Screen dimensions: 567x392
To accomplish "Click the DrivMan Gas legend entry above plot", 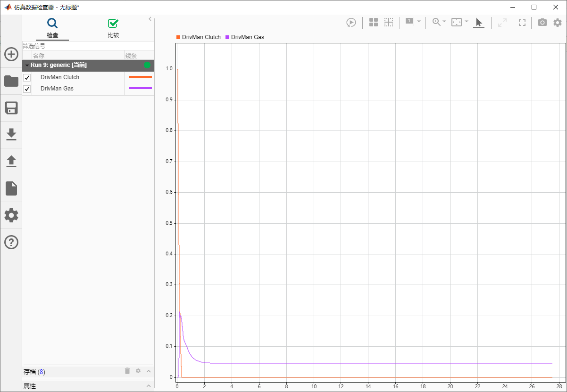I will click(245, 37).
